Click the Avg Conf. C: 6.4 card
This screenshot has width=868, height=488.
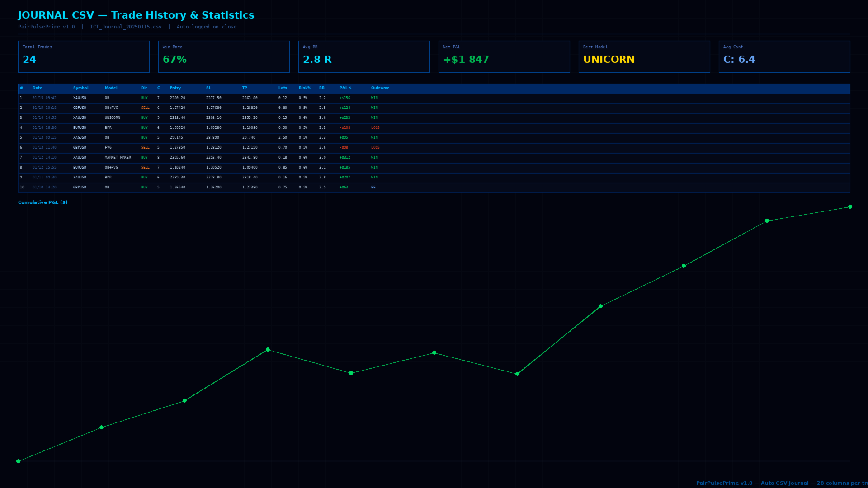point(784,56)
